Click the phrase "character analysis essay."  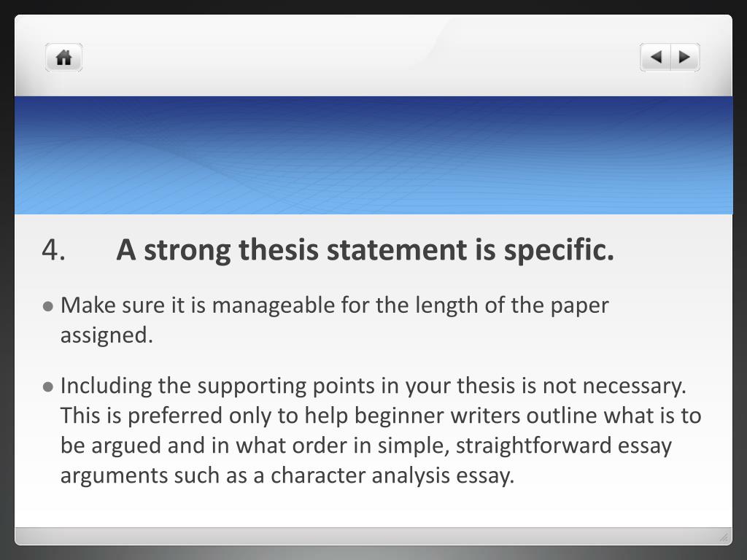click(x=392, y=475)
